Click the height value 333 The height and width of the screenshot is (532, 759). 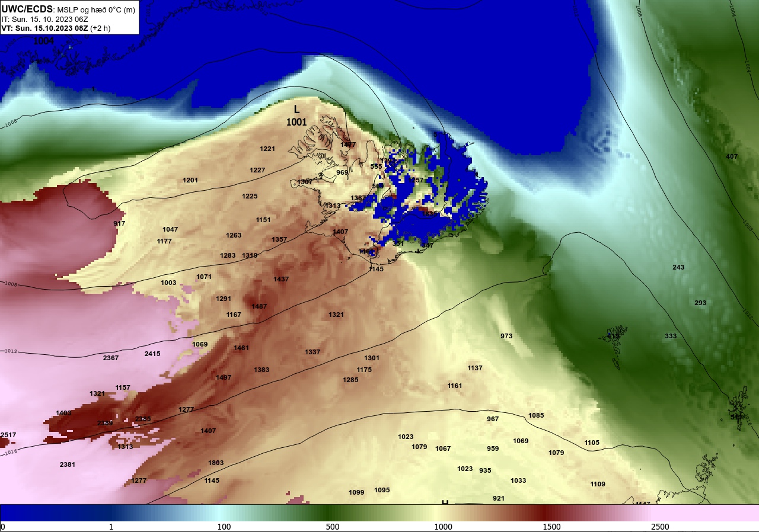pyautogui.click(x=671, y=336)
